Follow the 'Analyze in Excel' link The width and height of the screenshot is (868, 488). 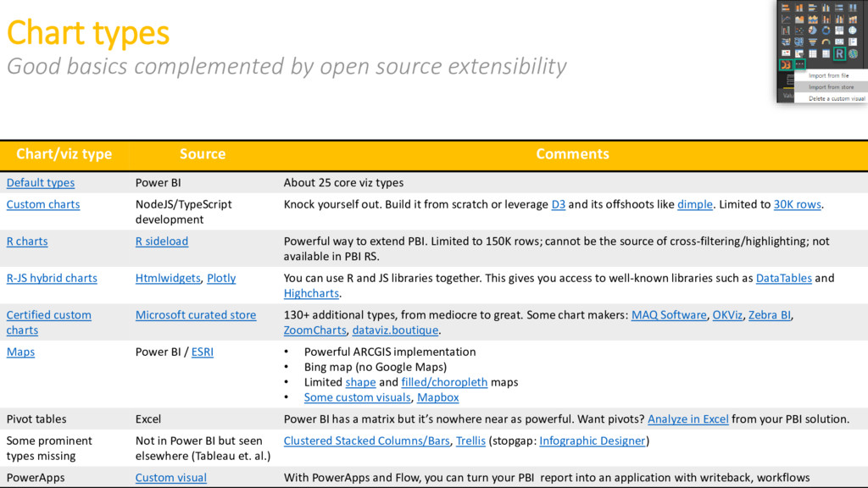coord(688,419)
